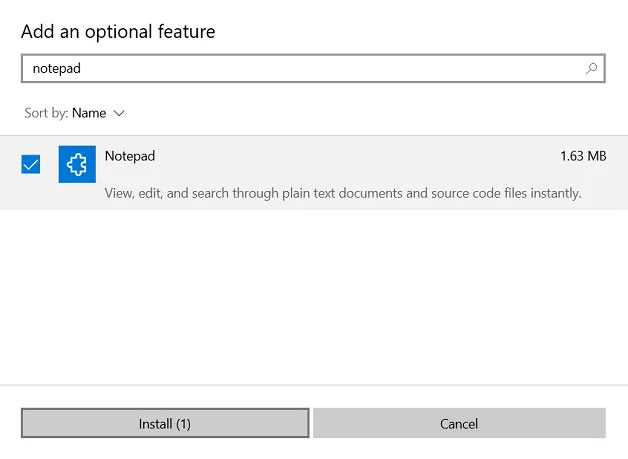Click the Install (1) button

coord(165,423)
